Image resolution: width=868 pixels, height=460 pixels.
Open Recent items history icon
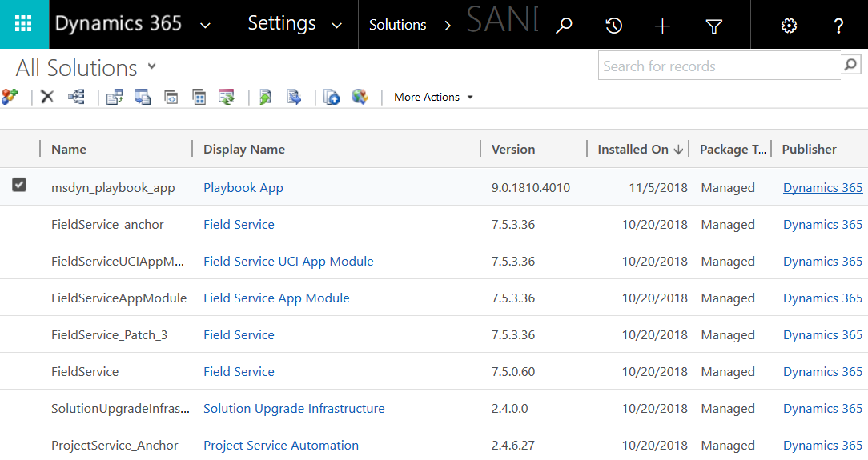click(x=613, y=26)
